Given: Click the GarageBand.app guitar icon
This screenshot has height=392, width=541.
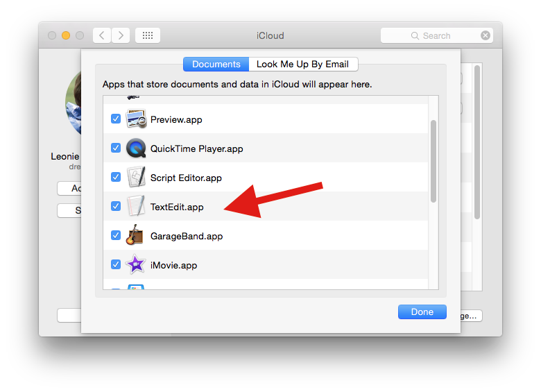Looking at the screenshot, I should point(135,235).
